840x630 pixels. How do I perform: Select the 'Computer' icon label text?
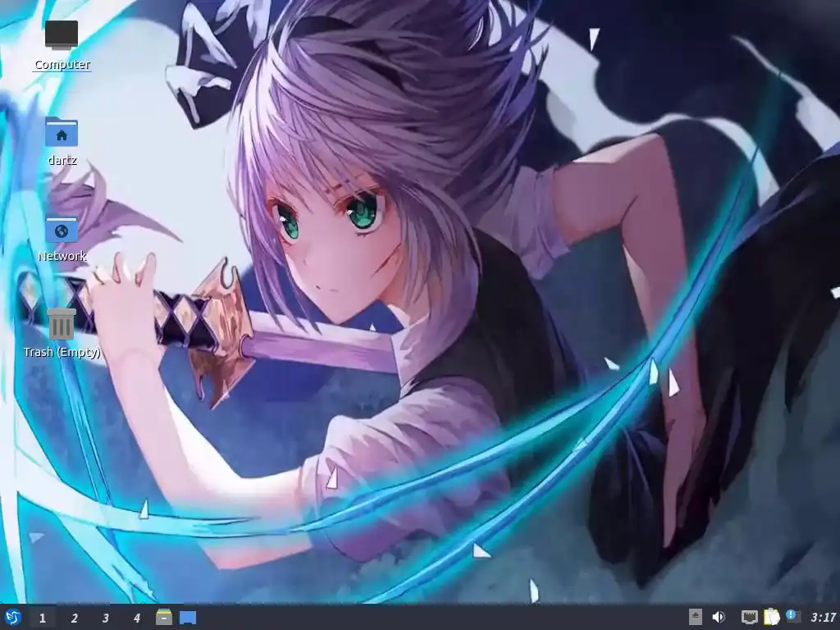pyautogui.click(x=62, y=65)
